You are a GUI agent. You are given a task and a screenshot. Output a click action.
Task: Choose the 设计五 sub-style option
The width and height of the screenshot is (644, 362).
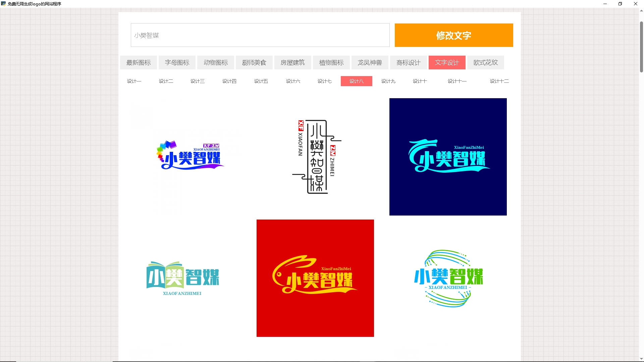click(x=261, y=81)
